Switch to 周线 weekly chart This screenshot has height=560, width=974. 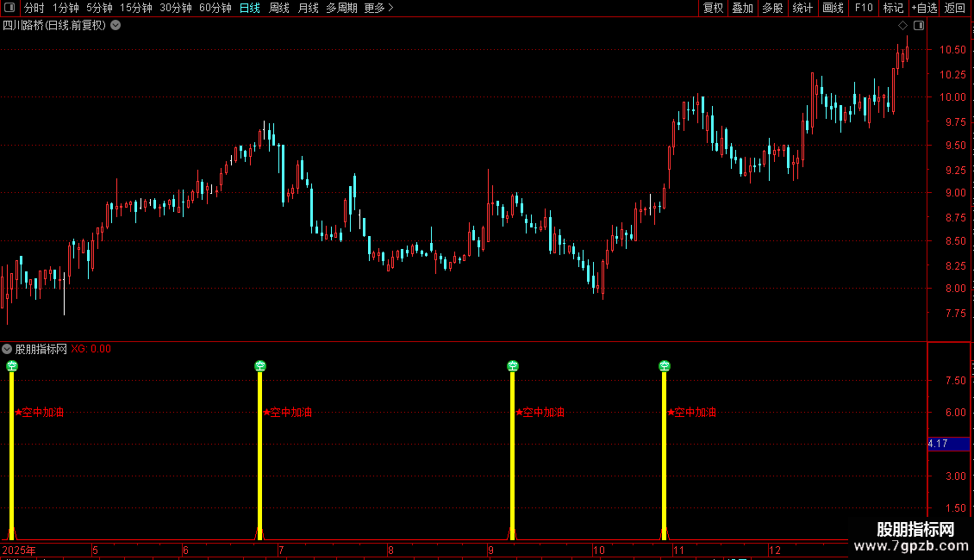click(279, 8)
